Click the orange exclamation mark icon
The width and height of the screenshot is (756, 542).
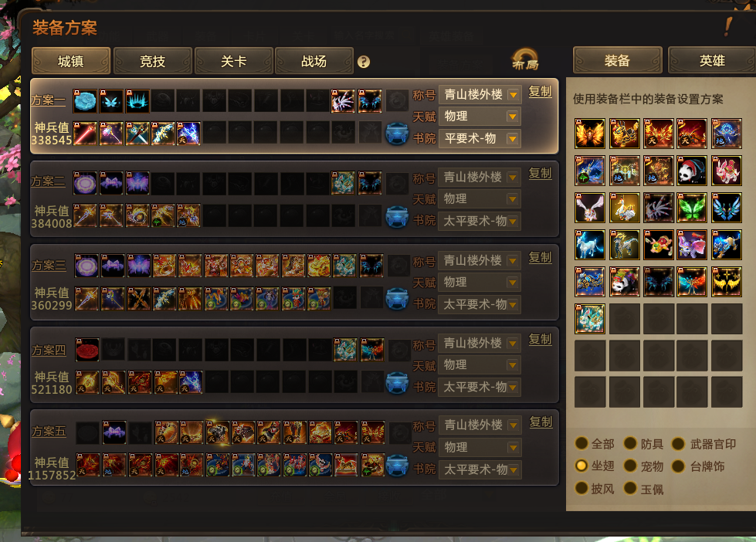[x=728, y=26]
